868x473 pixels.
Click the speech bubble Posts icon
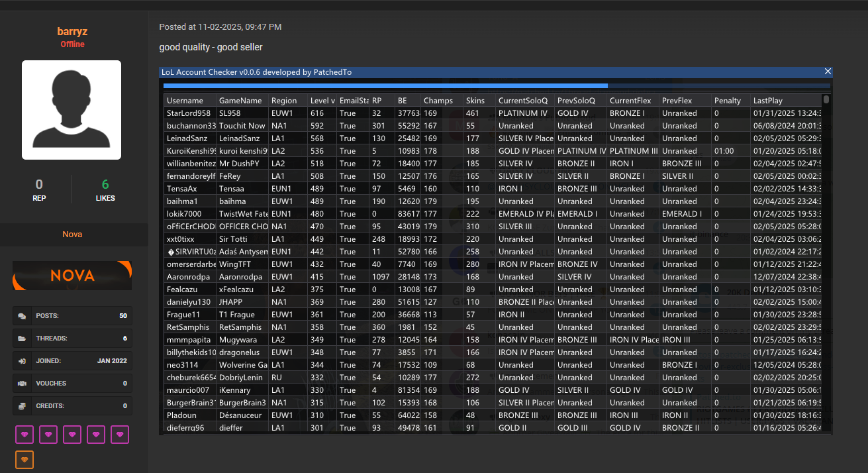point(23,316)
